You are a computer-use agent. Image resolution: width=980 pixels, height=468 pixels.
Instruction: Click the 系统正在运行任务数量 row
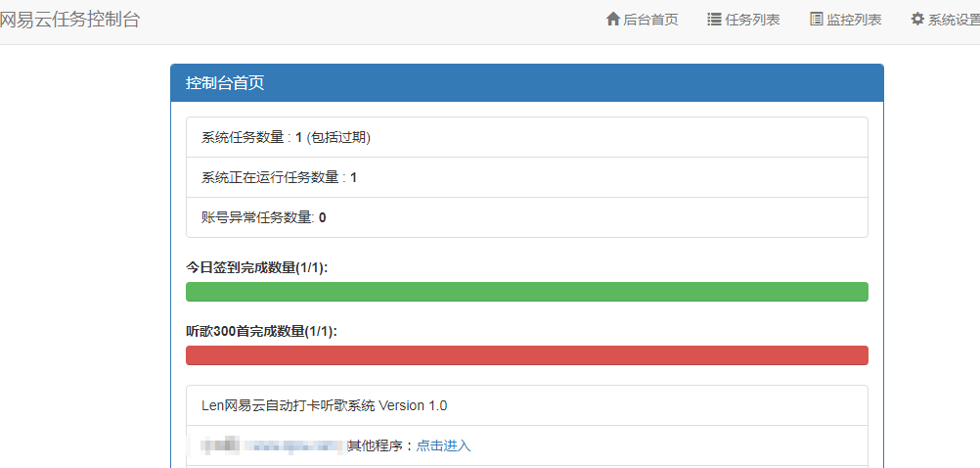(x=526, y=177)
